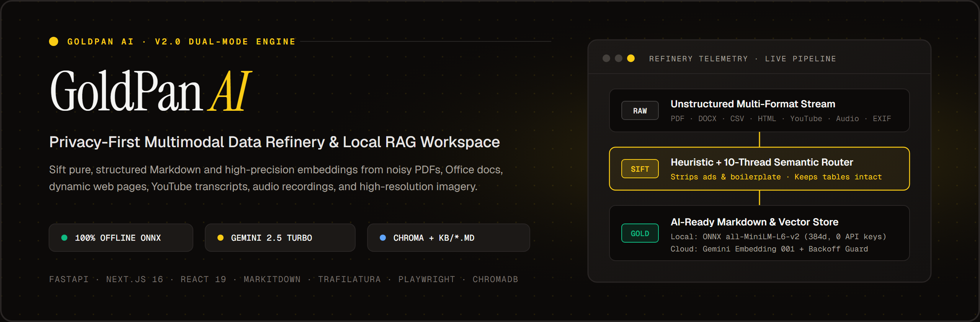Image resolution: width=980 pixels, height=322 pixels.
Task: Select the SIFT stage badge
Action: click(640, 169)
